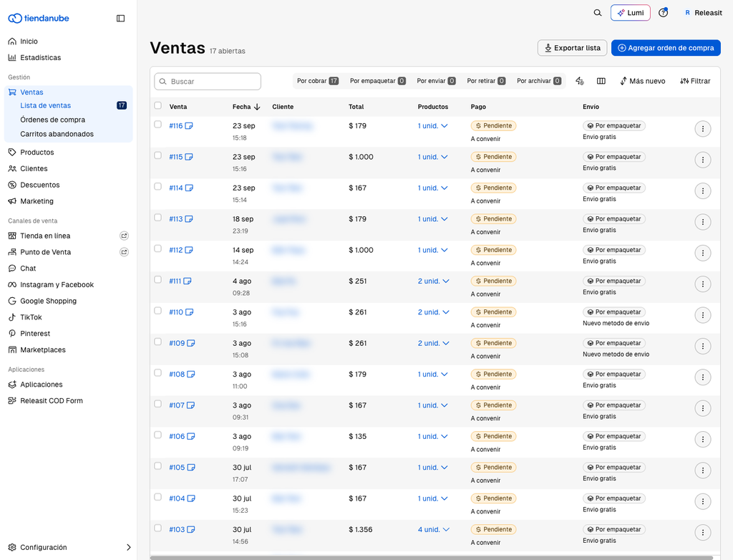Screen dimensions: 733x560
Task: Click Agregar orden de compra button
Action: pyautogui.click(x=666, y=48)
